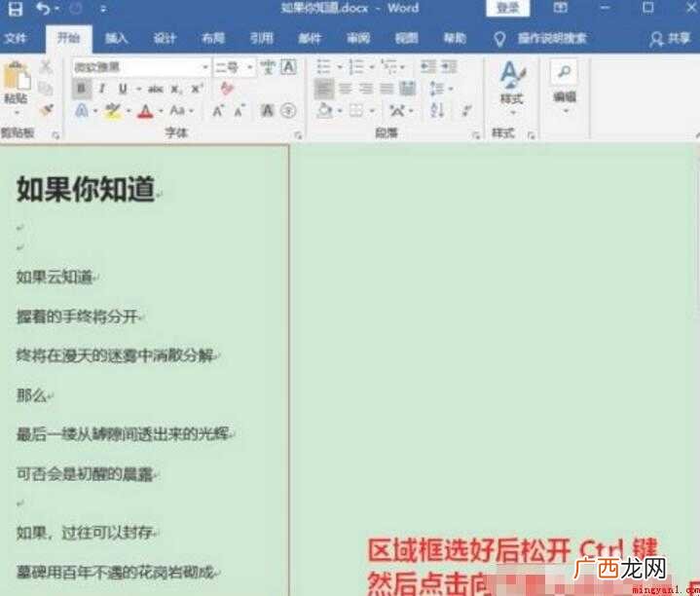Click the character border A icon
The height and width of the screenshot is (596, 700).
pos(289,67)
